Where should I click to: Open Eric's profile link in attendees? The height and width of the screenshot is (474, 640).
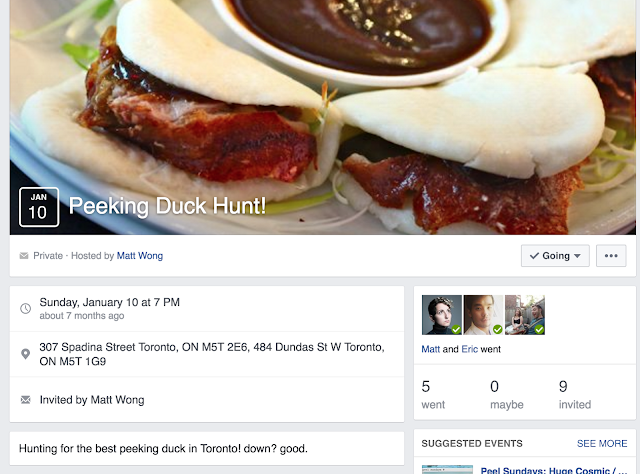click(x=469, y=349)
